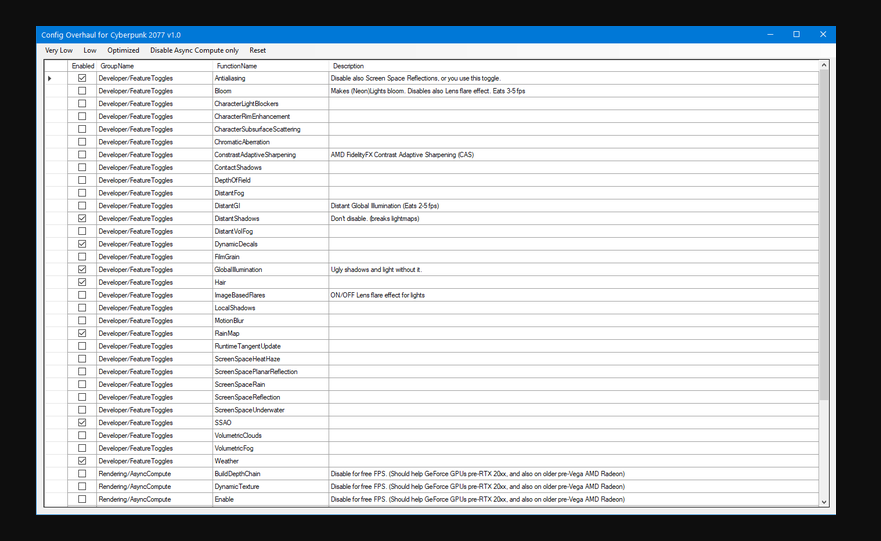Disable the SSAO checkbox

pyautogui.click(x=82, y=422)
